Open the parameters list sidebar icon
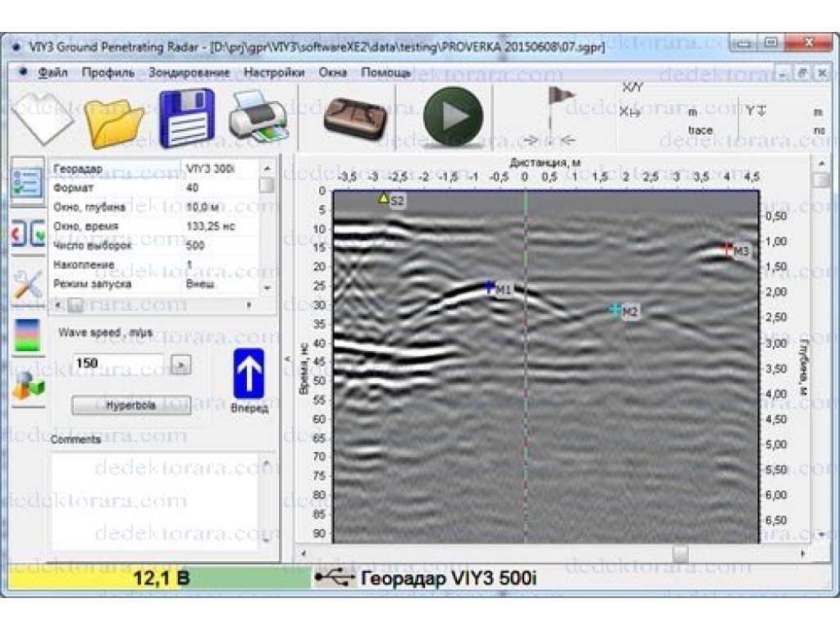Screen dimensions: 840x630 (27, 183)
